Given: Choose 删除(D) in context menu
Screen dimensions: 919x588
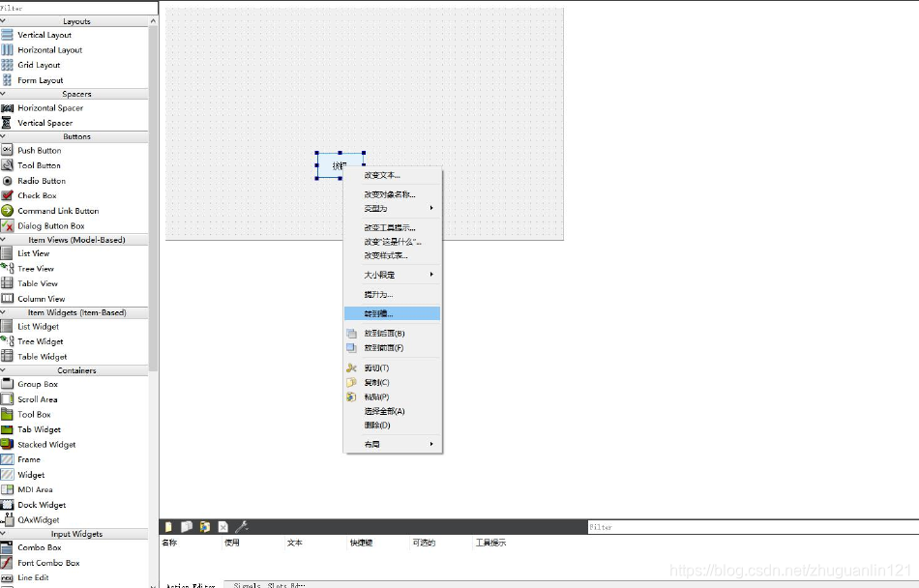Looking at the screenshot, I should tap(392, 426).
